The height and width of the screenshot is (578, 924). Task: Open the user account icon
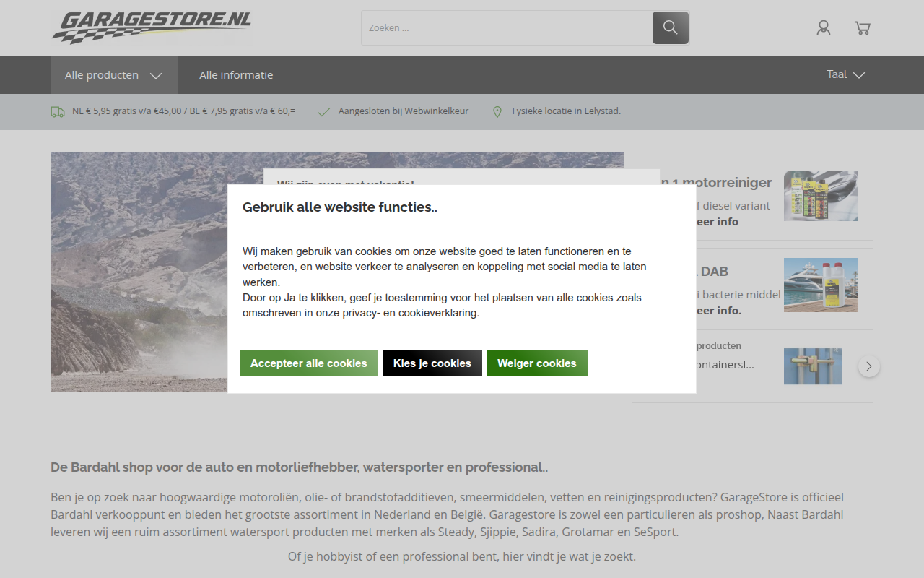[x=824, y=27]
